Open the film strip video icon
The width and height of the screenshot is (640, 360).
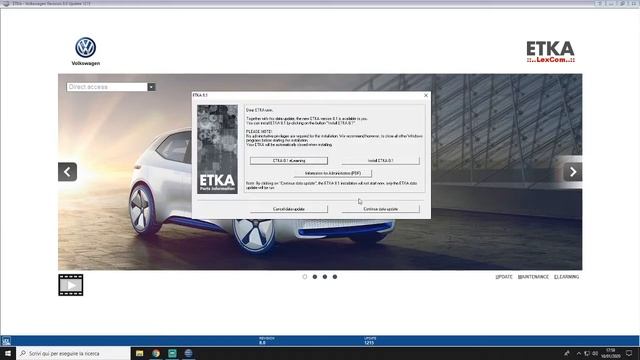pyautogui.click(x=71, y=285)
